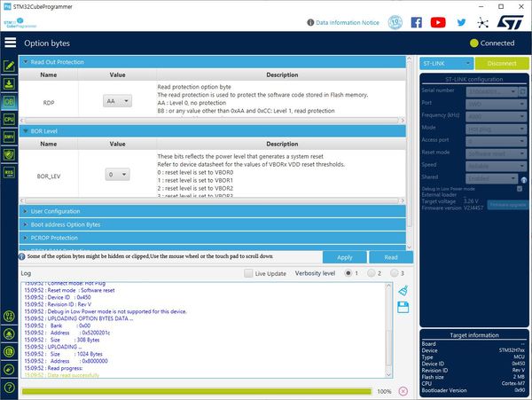532x400 pixels.
Task: Cancel the operation with the red X icon
Action: pyautogui.click(x=403, y=391)
